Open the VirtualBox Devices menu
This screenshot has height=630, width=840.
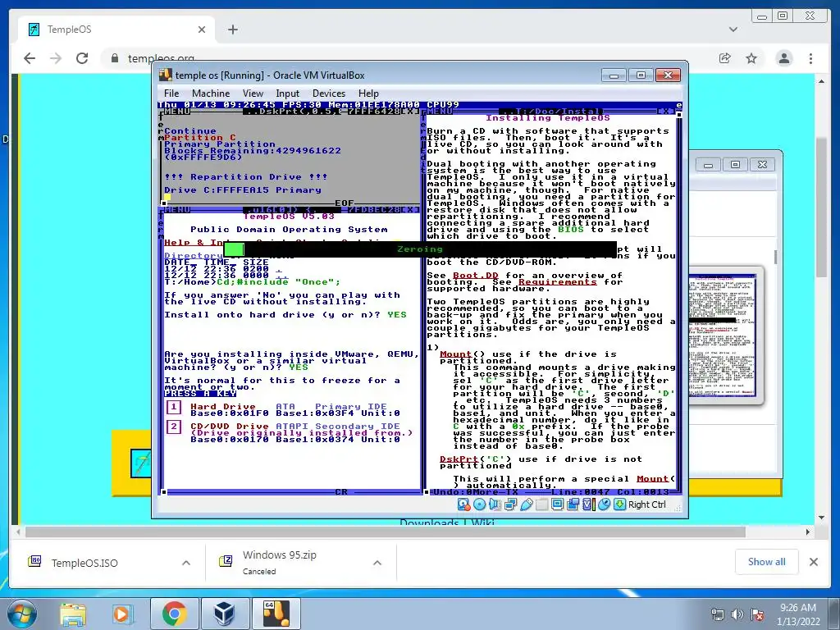pyautogui.click(x=329, y=94)
